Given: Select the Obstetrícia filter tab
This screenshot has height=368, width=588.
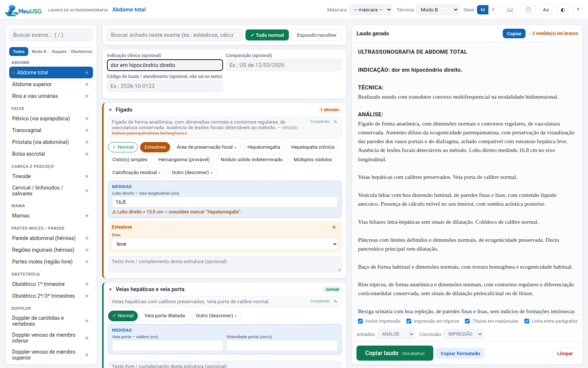Looking at the screenshot, I should 81,52.
